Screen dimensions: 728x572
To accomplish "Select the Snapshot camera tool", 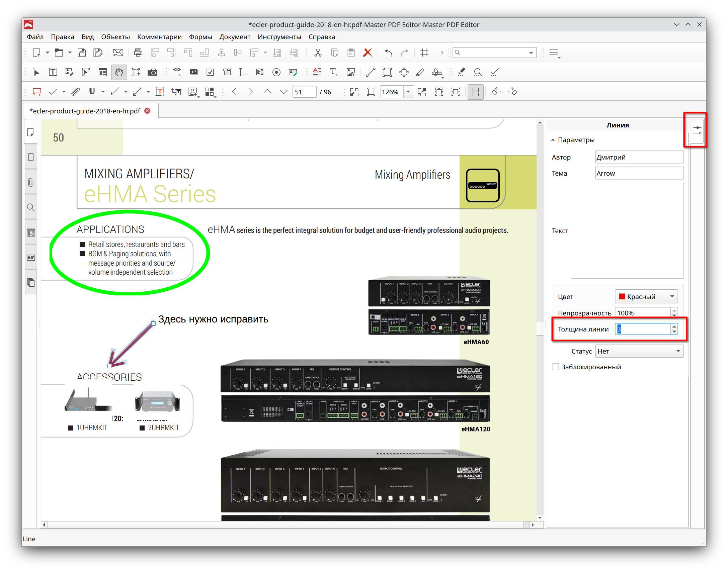I will pyautogui.click(x=152, y=72).
